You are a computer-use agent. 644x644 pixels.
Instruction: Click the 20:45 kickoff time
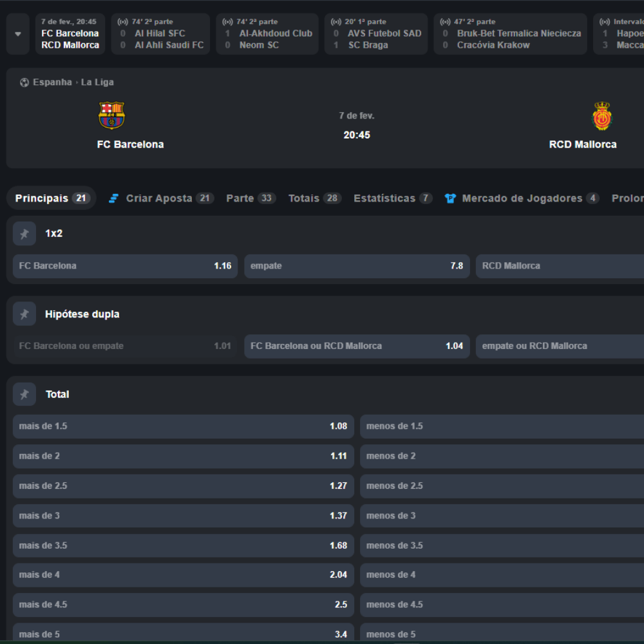click(x=357, y=135)
